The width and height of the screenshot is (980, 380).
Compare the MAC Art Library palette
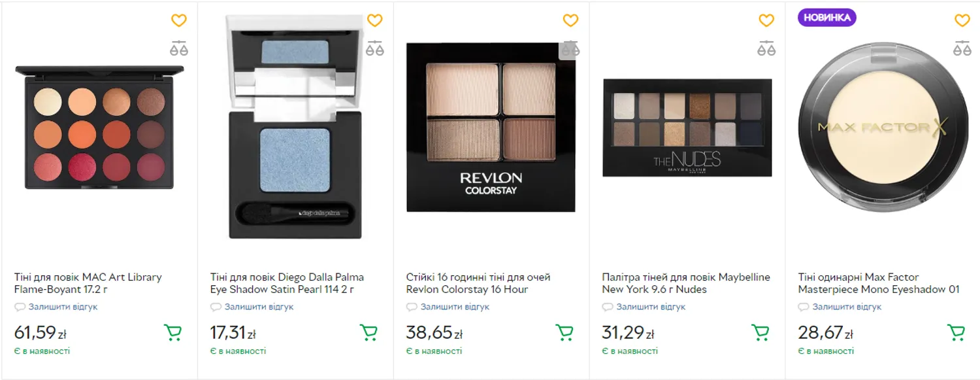coord(179,48)
